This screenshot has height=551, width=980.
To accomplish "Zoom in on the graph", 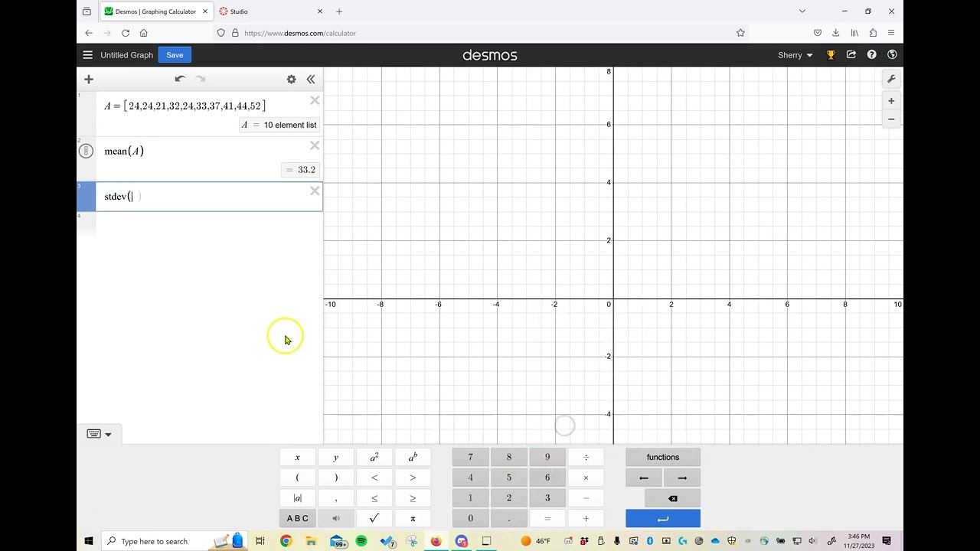I will pyautogui.click(x=891, y=101).
